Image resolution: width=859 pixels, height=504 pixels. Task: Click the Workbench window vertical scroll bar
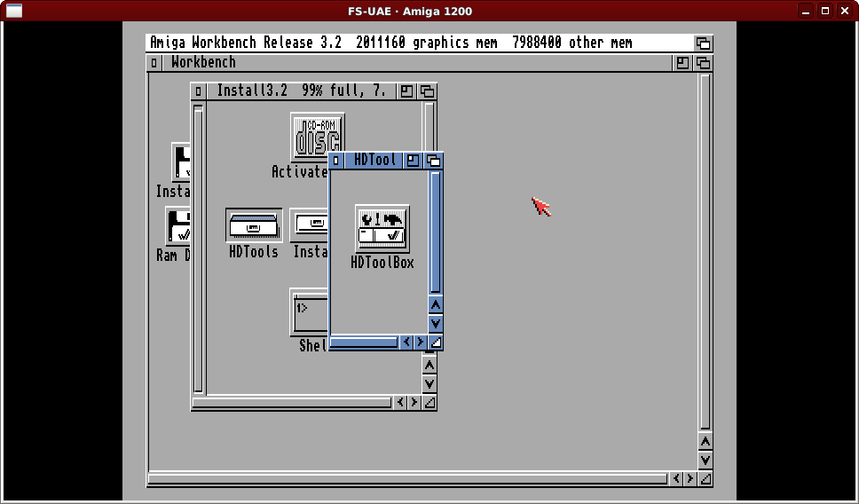click(705, 252)
